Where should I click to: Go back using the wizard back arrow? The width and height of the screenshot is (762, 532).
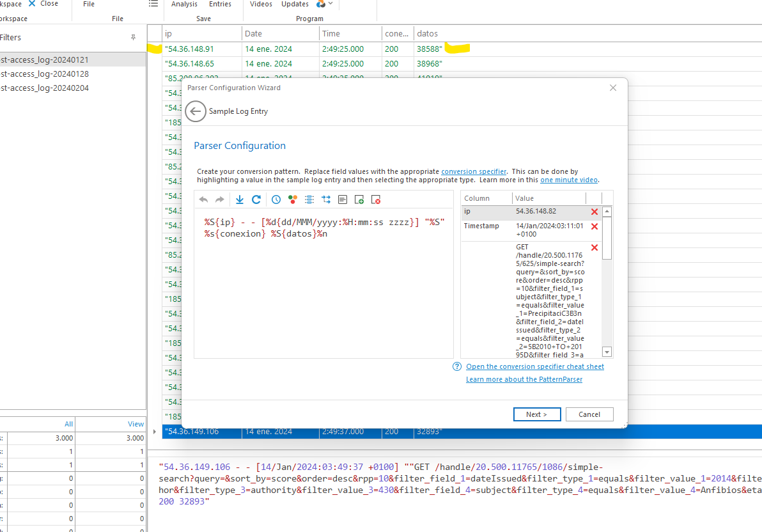click(196, 111)
